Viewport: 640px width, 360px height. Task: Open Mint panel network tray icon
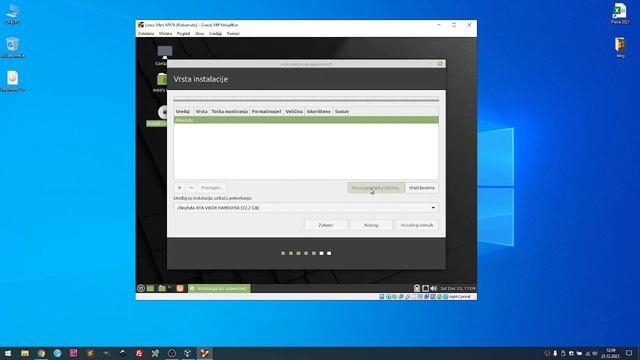[425, 288]
